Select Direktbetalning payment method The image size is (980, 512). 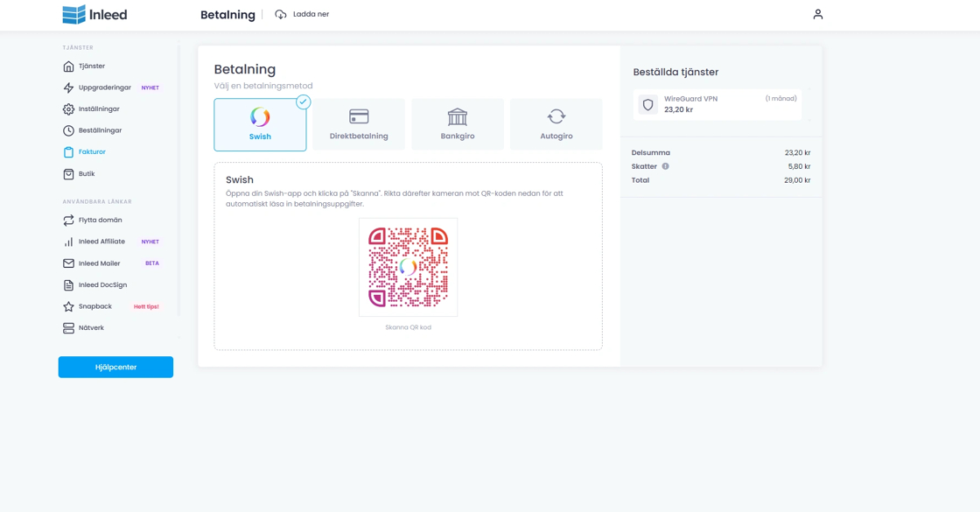pos(359,124)
